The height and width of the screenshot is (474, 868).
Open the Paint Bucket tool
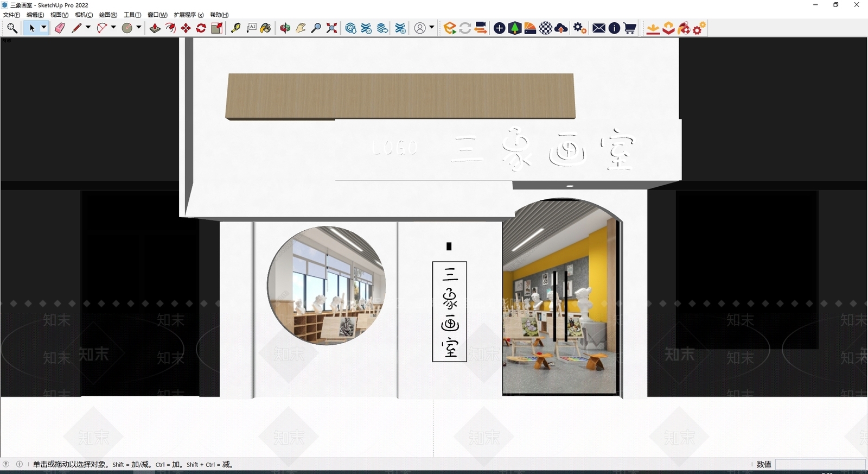point(266,28)
